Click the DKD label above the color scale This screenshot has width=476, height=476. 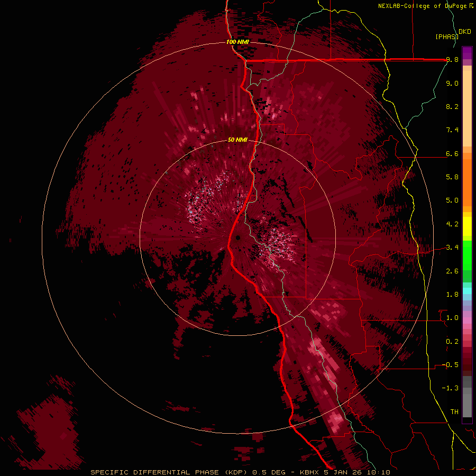464,32
